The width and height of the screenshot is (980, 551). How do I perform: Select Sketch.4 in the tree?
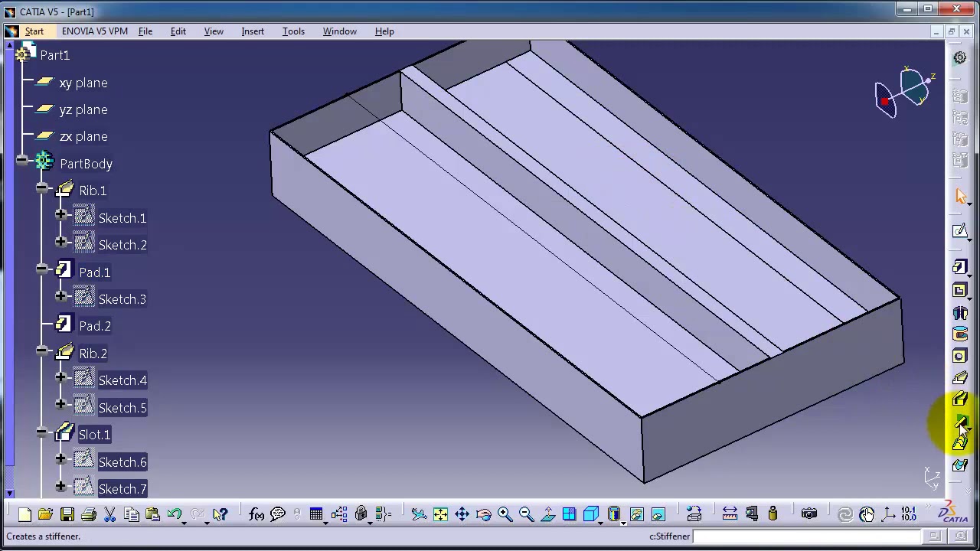[122, 380]
